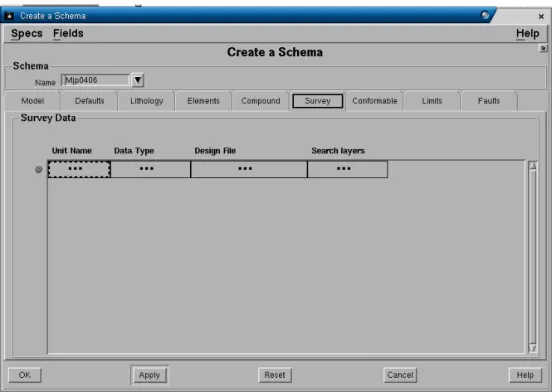Viewport: 552px width, 392px height.
Task: Open the Specs menu
Action: [x=27, y=33]
